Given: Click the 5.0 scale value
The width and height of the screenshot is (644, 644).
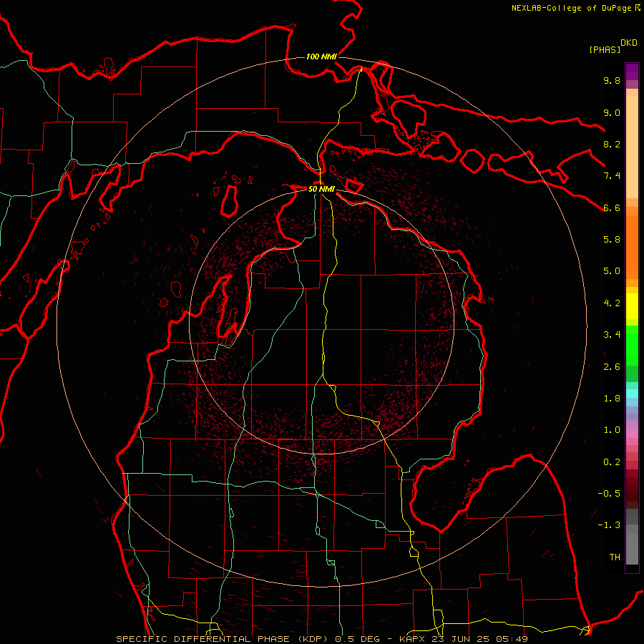Looking at the screenshot, I should (x=612, y=271).
